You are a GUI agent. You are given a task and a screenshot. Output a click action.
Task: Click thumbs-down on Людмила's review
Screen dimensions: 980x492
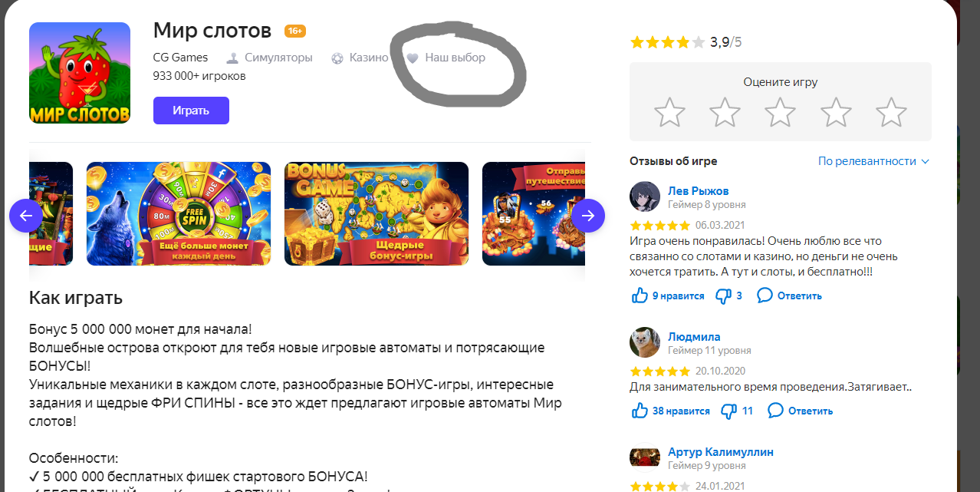[729, 411]
